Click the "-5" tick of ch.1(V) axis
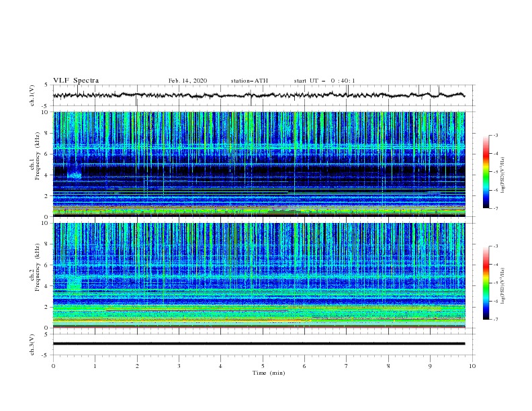Screen dimensions: 532x411 click(x=46, y=106)
